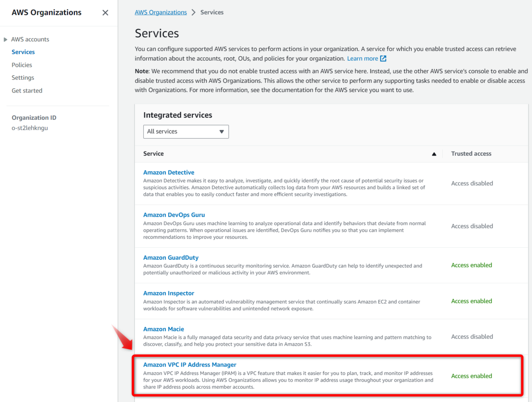Open Get started in the sidebar
The image size is (532, 402).
(x=27, y=90)
